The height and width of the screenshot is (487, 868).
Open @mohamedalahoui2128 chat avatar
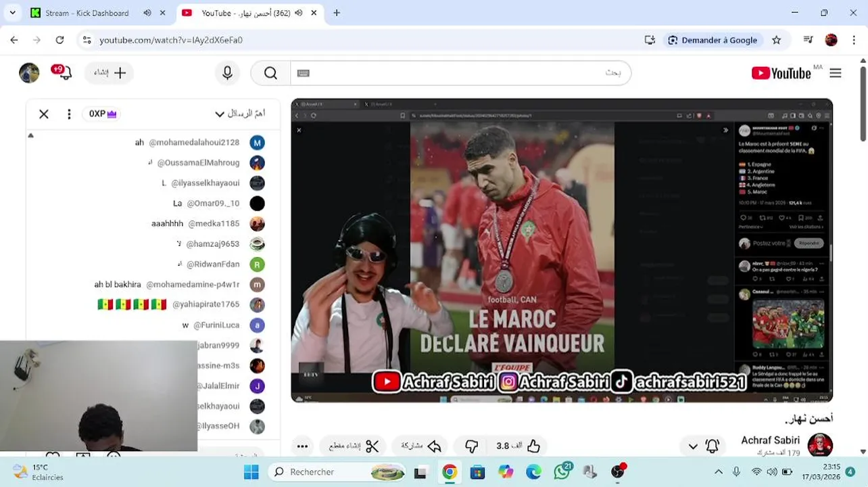point(257,143)
